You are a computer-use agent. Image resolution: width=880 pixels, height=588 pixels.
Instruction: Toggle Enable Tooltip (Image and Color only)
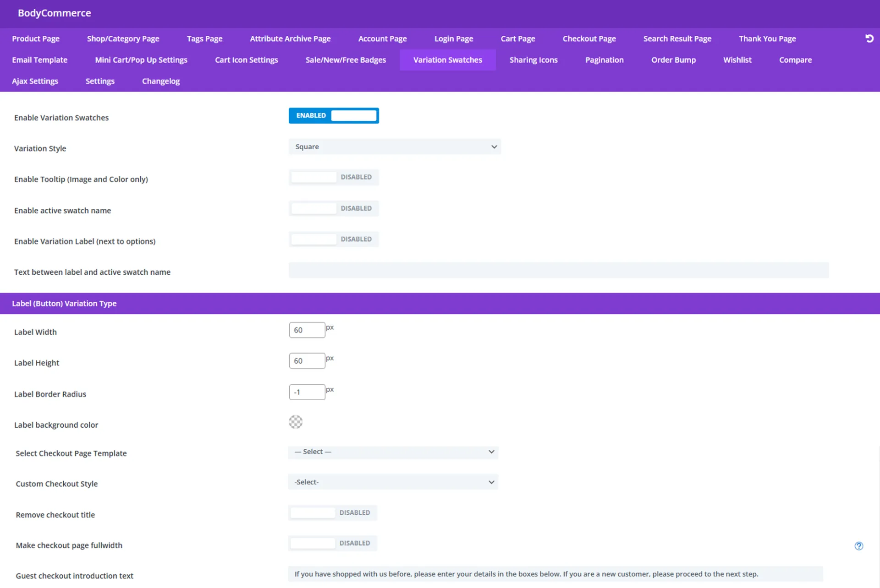tap(334, 177)
